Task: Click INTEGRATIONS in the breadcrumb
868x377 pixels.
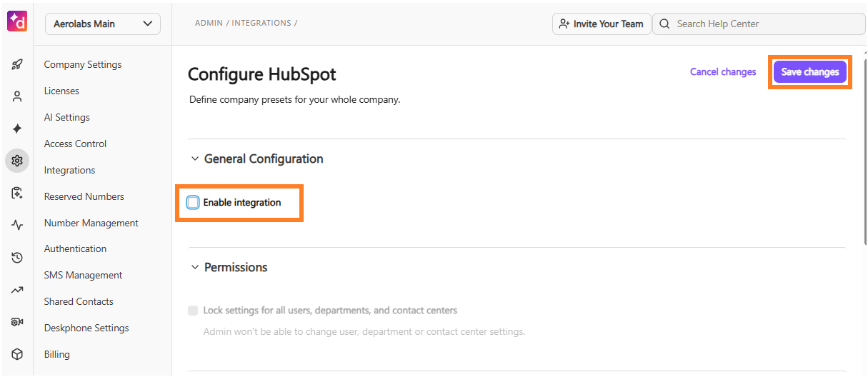Action: [x=261, y=24]
